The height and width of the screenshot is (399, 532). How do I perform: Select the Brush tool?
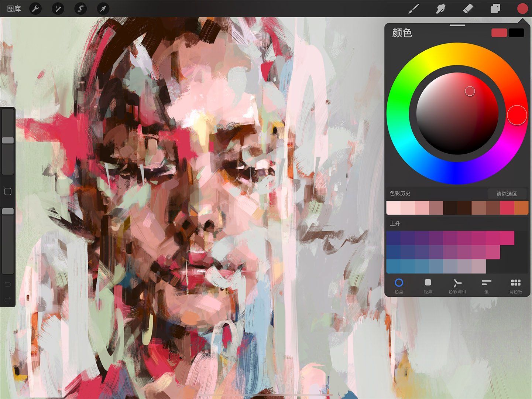[414, 8]
